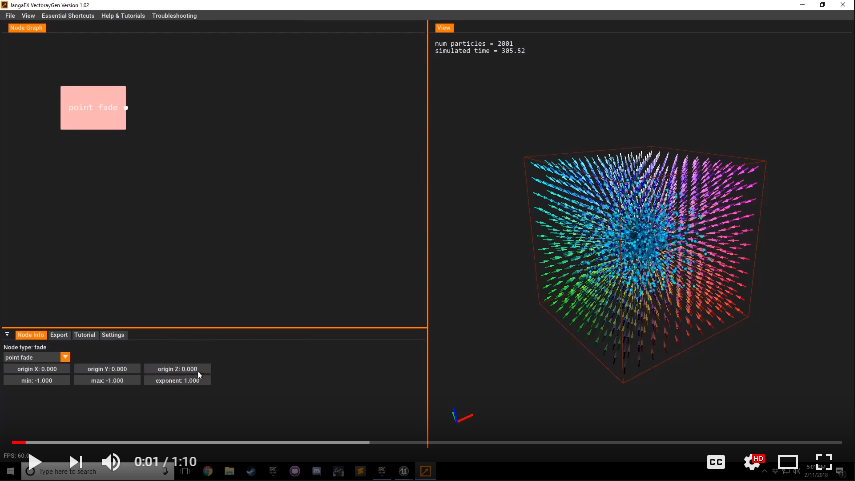Click the XYZ axis gizmo in viewport

pos(461,416)
